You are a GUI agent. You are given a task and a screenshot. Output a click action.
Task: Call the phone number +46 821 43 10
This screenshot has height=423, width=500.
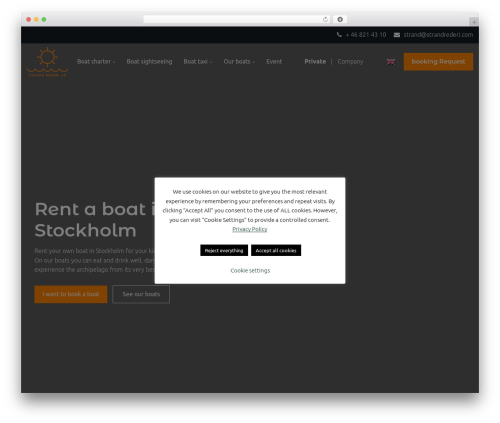366,35
